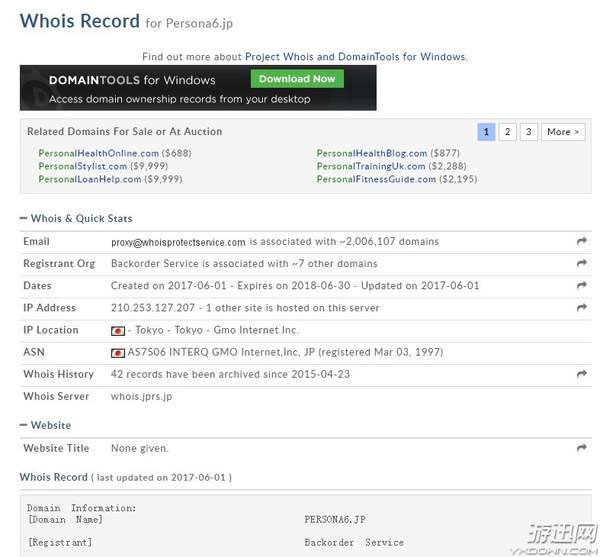The height and width of the screenshot is (557, 600).
Task: Click share arrow in Website Title row
Action: coord(582,449)
